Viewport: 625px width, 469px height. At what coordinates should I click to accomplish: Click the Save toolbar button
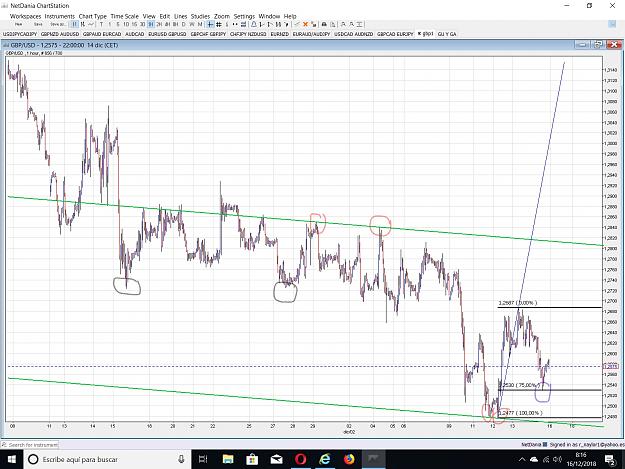tap(38, 24)
